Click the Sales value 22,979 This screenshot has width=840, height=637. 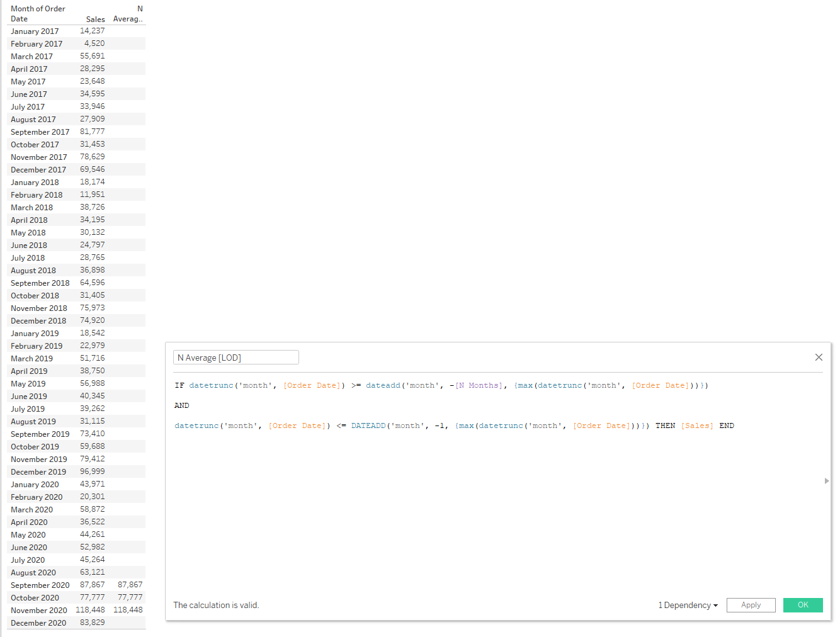[93, 346]
